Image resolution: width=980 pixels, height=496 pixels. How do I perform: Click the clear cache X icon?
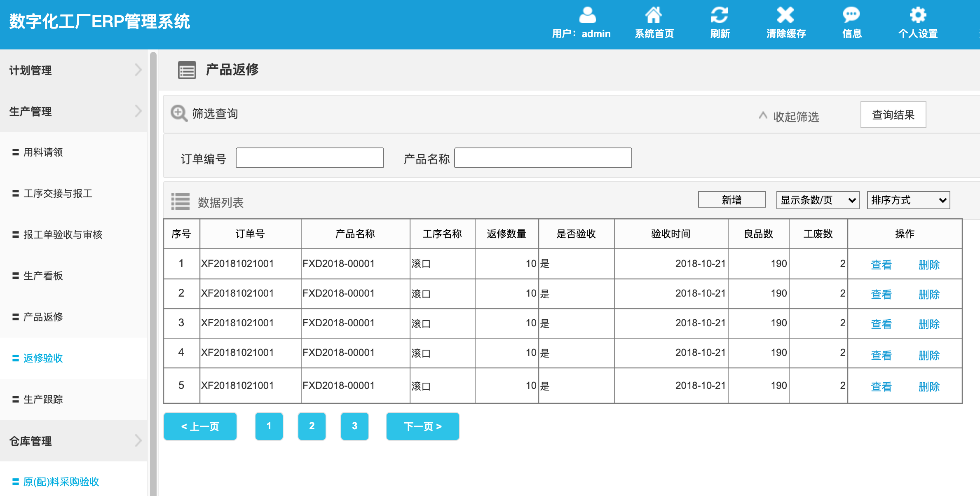tap(785, 16)
